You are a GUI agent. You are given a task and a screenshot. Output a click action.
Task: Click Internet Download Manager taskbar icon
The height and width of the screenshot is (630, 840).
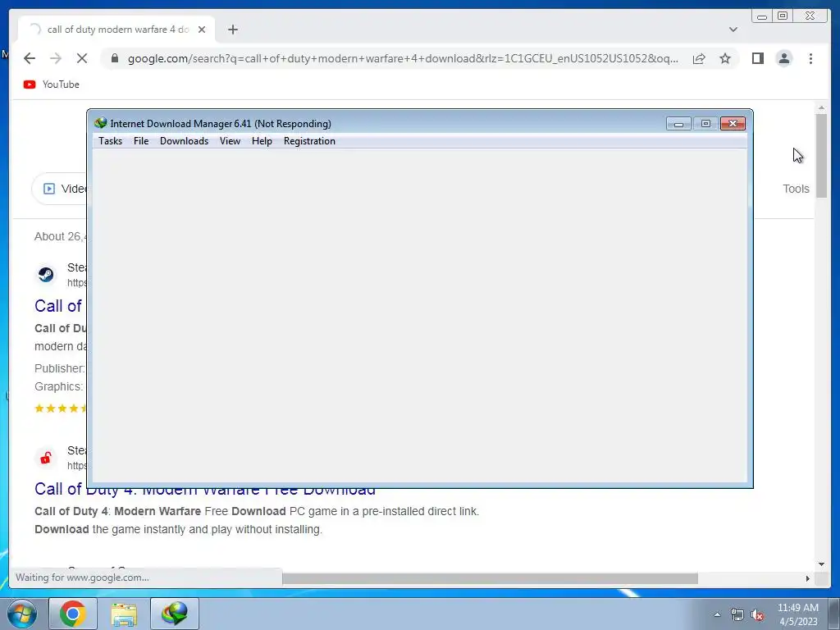[x=175, y=614]
